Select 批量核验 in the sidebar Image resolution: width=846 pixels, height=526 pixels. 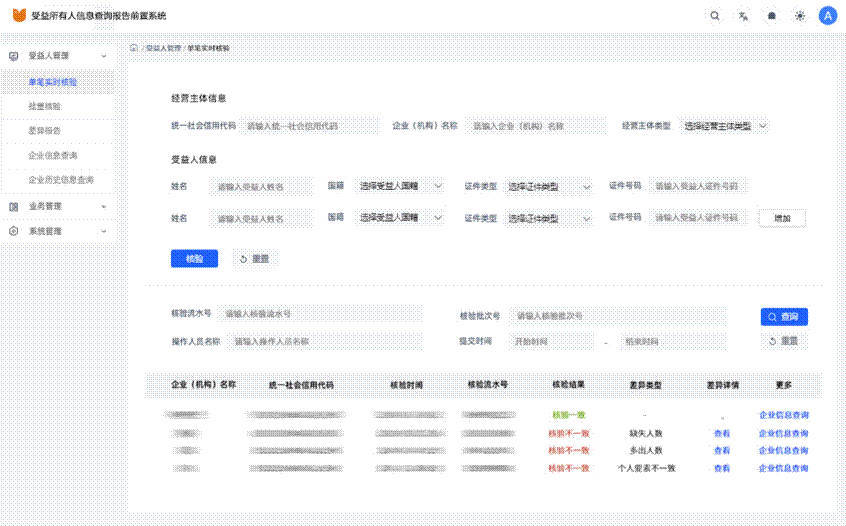coord(45,106)
